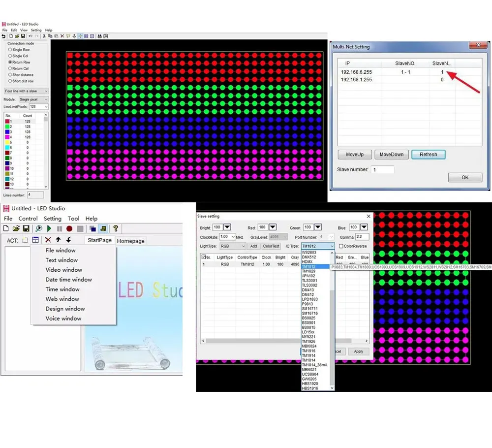The height and width of the screenshot is (448, 492).
Task: Click the green color swatch for line 2
Action: coord(7,127)
